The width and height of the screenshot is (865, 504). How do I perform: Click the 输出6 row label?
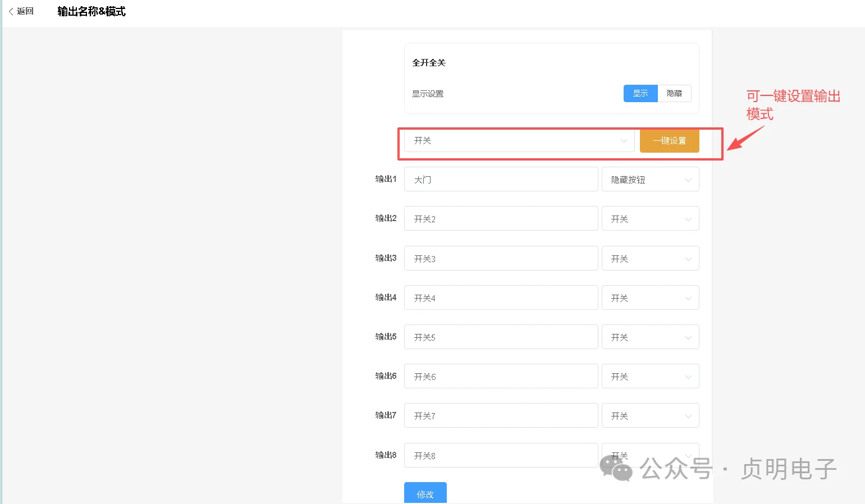click(386, 376)
